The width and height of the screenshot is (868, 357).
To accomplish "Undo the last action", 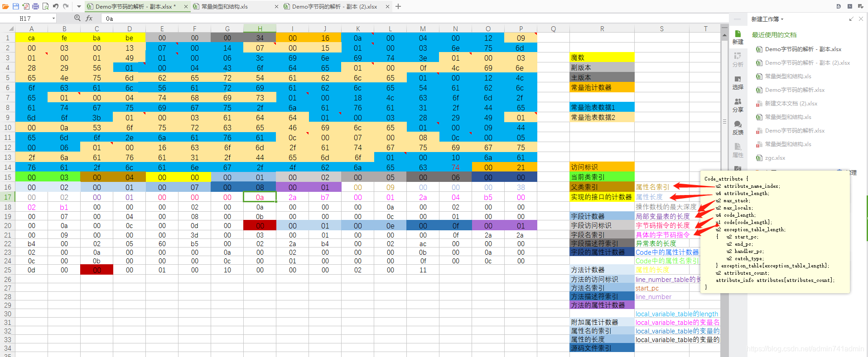I will (55, 6).
